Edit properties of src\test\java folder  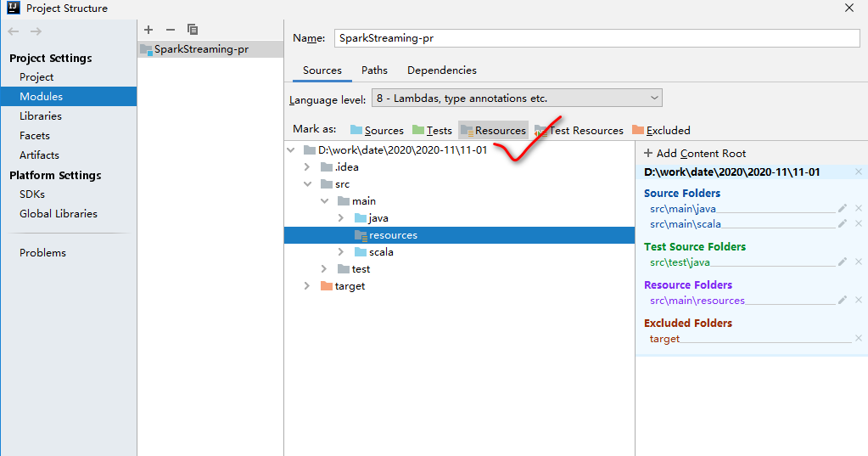(x=843, y=262)
